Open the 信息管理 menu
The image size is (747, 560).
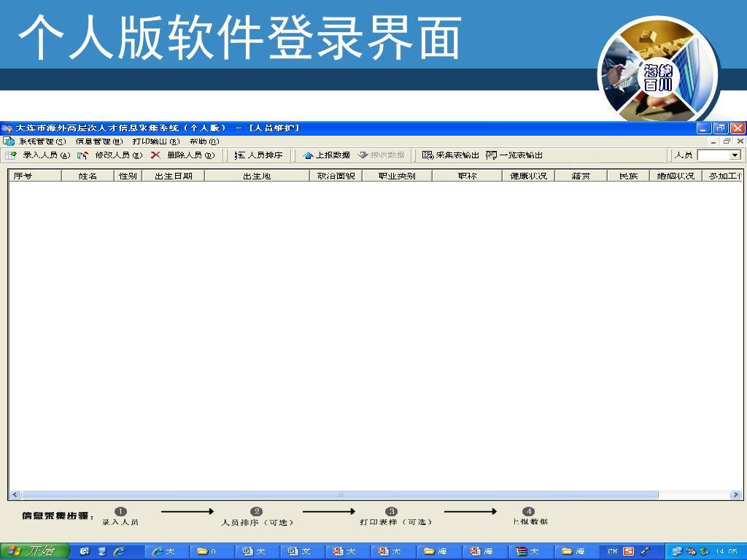(98, 141)
